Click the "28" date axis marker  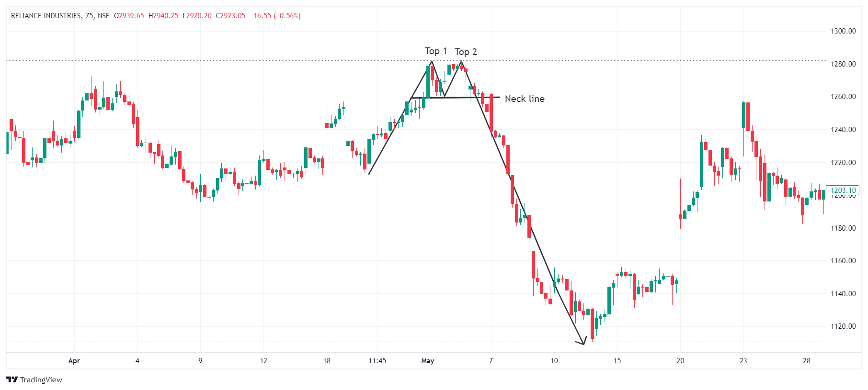tap(807, 361)
